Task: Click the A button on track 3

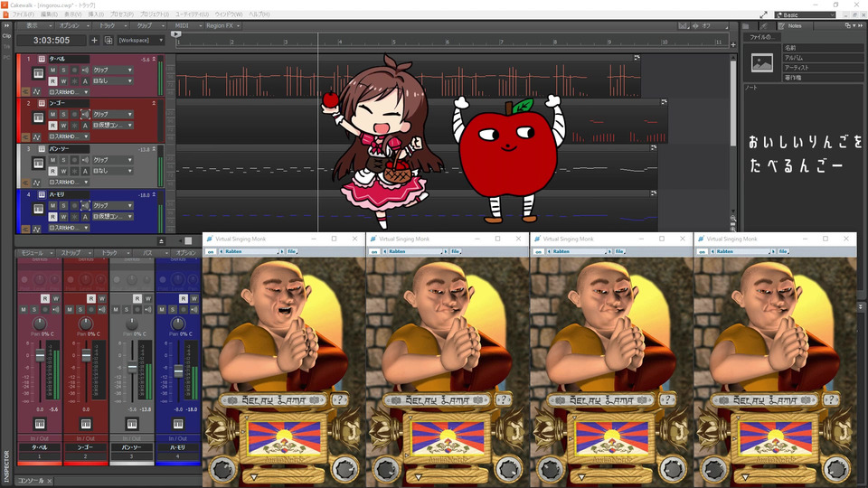Action: [x=85, y=171]
